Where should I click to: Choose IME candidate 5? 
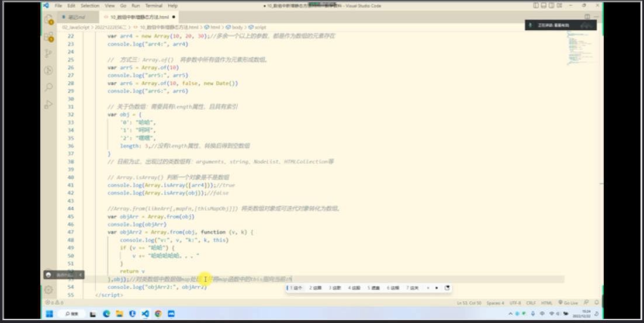tap(373, 288)
